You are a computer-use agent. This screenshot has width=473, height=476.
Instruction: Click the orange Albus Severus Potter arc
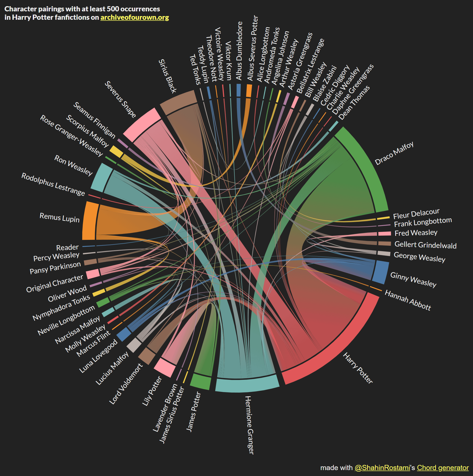click(249, 91)
